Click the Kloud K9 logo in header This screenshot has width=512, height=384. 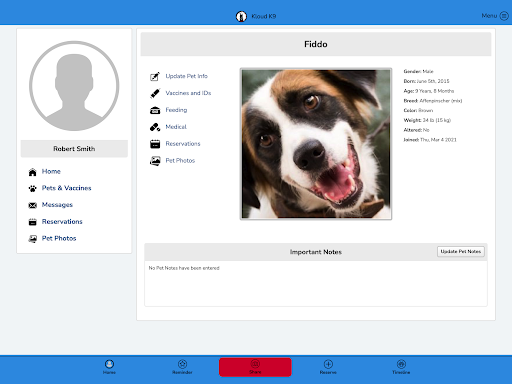click(241, 16)
